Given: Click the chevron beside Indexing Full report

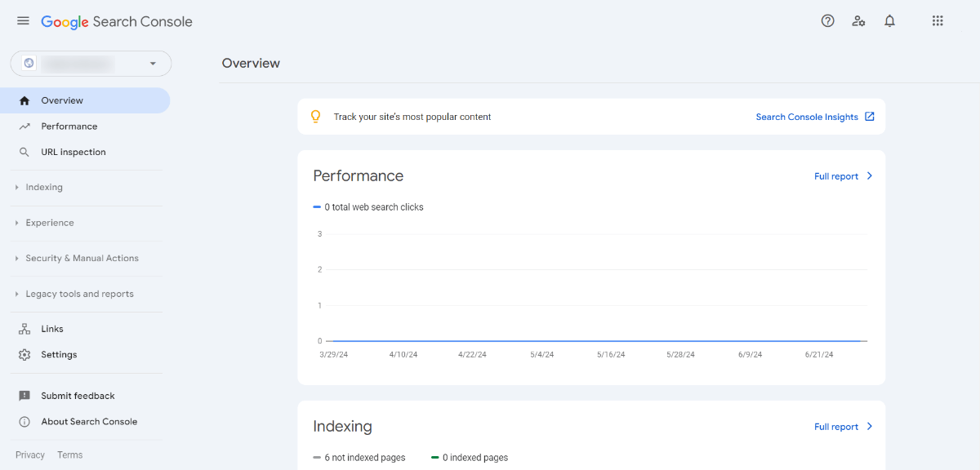Looking at the screenshot, I should (x=870, y=427).
